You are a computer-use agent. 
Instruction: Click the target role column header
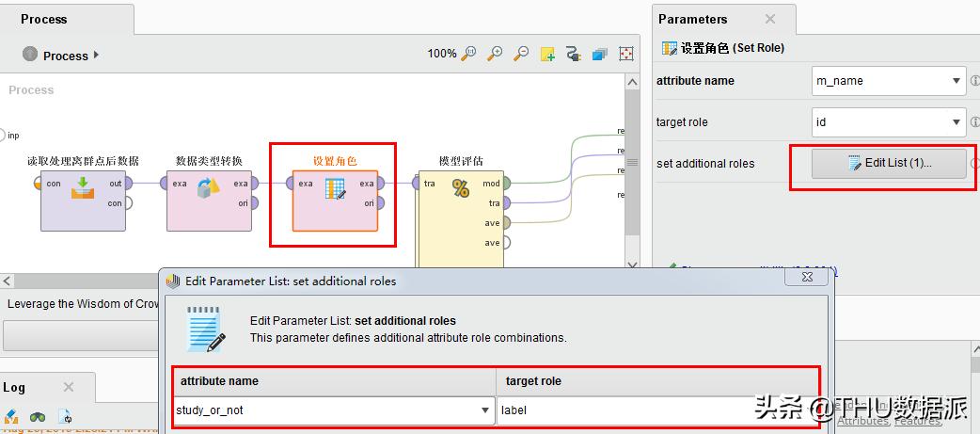coord(656,381)
